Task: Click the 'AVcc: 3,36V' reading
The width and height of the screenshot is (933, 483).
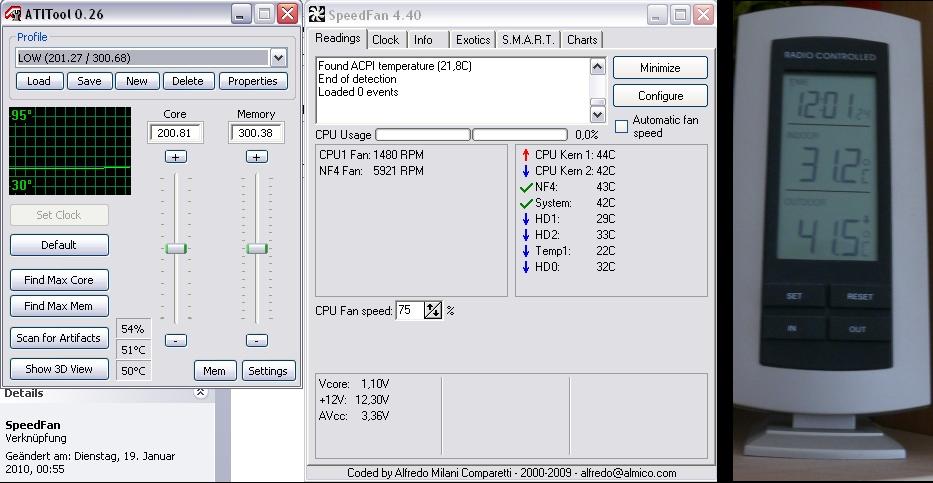Action: tap(354, 416)
